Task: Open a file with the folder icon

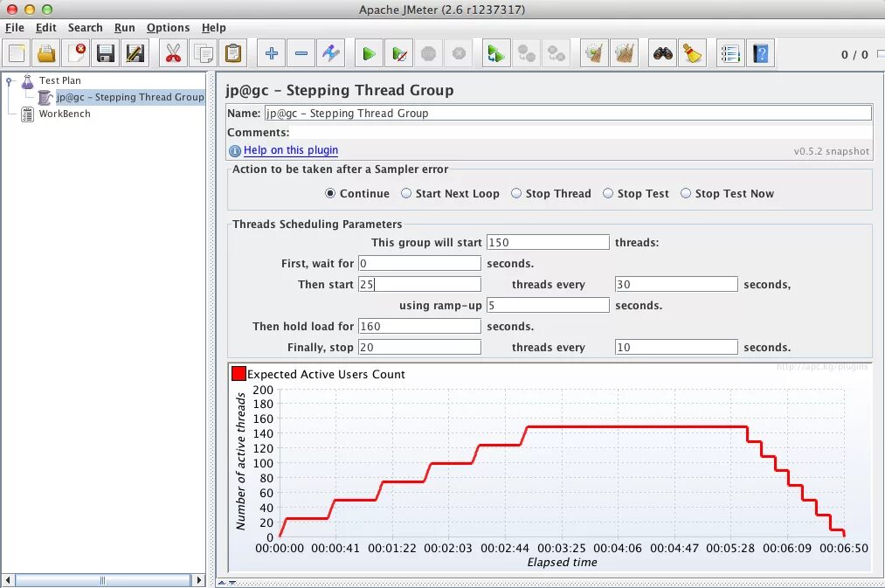Action: click(46, 53)
